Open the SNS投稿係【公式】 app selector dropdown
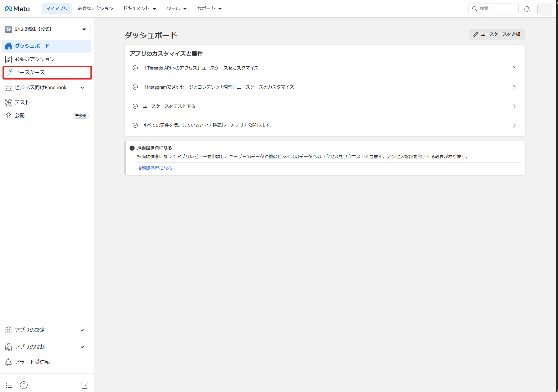The width and height of the screenshot is (558, 392). (x=47, y=29)
